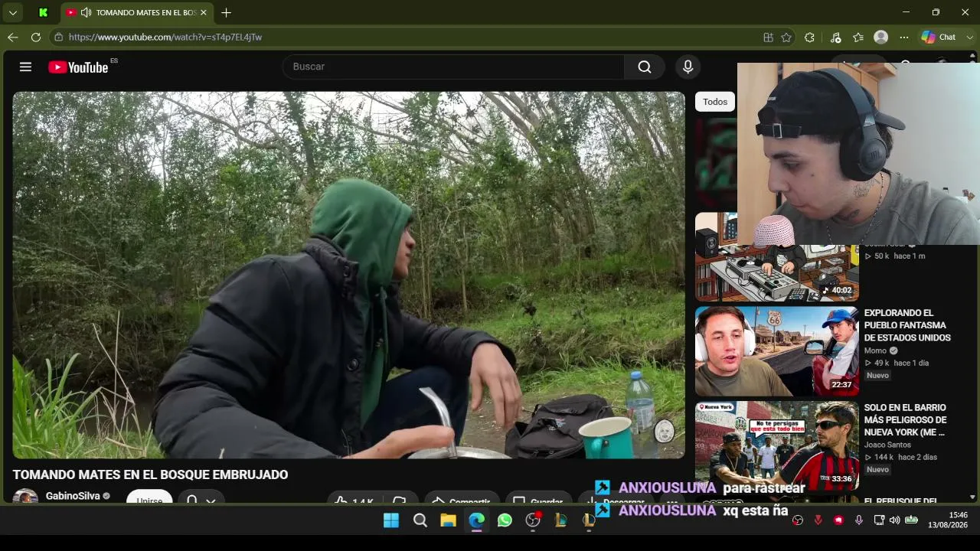Close the YouTube tab
980x551 pixels.
(204, 12)
